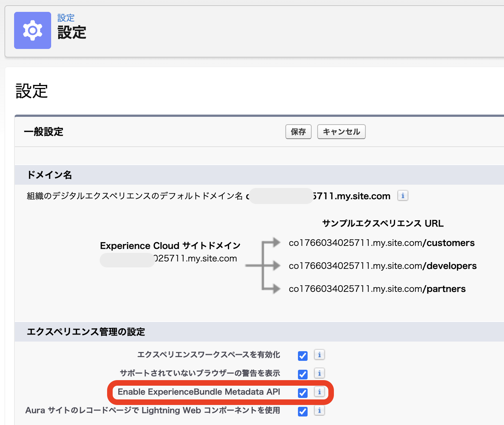504x425 pixels.
Task: Open info tooltip for エクスペリエンスワークスペースを有効化
Action: 319,355
